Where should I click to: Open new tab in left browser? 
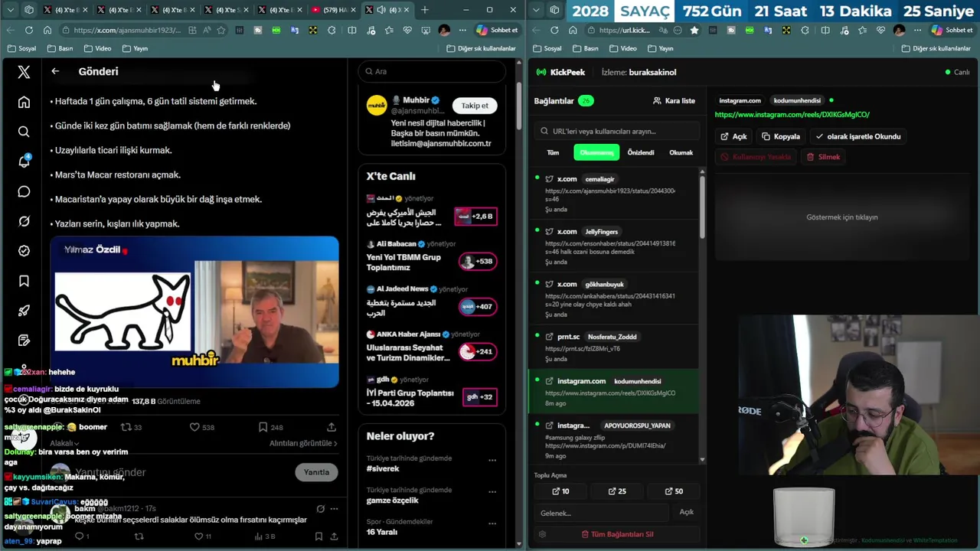(x=425, y=10)
